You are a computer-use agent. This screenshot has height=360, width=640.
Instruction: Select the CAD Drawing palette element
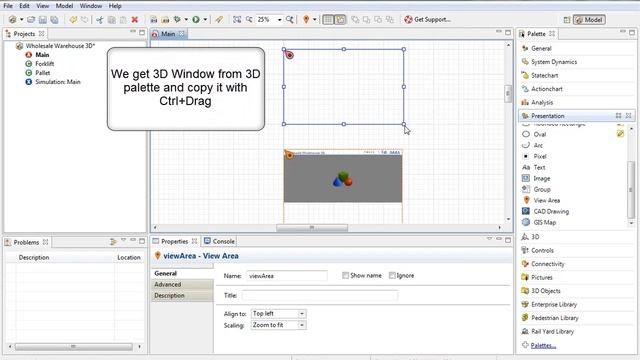coord(551,211)
